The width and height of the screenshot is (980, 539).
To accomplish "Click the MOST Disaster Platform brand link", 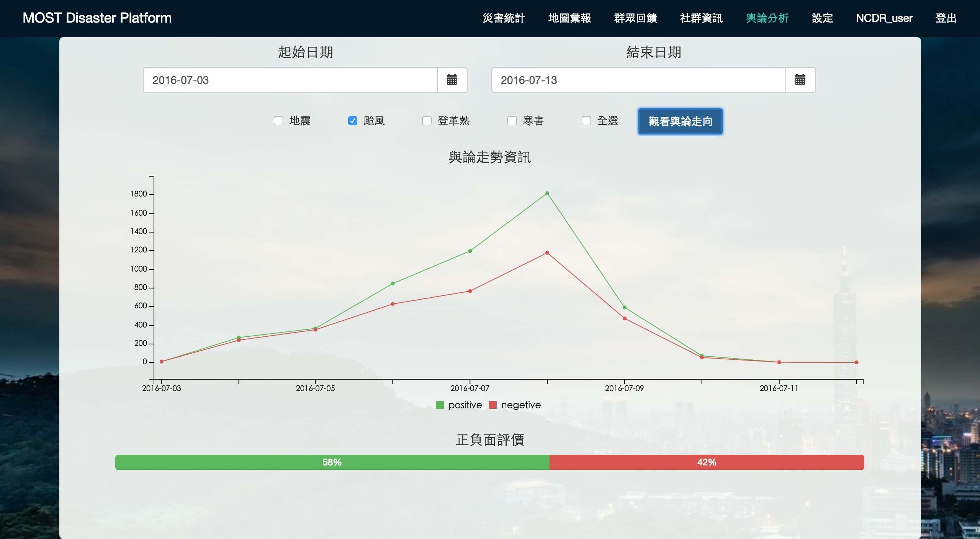I will pyautogui.click(x=97, y=18).
